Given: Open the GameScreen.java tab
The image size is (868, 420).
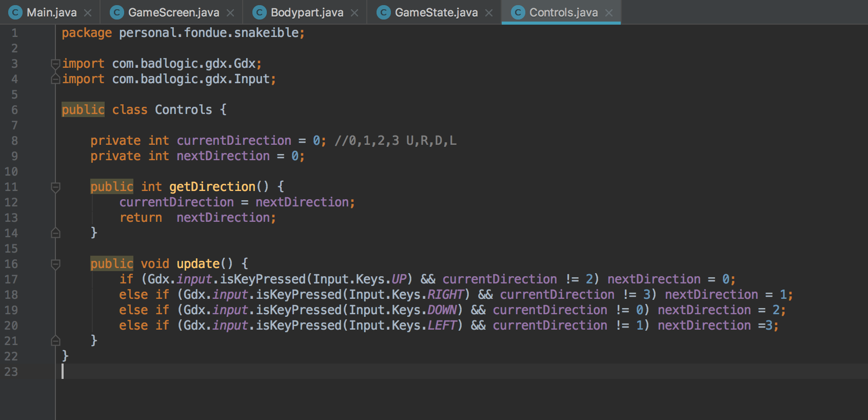Looking at the screenshot, I should click(173, 12).
